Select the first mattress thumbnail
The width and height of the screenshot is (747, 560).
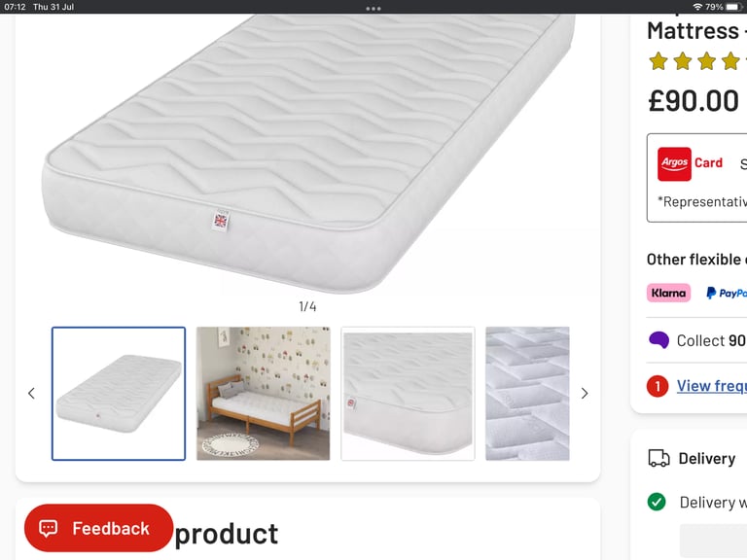point(119,394)
